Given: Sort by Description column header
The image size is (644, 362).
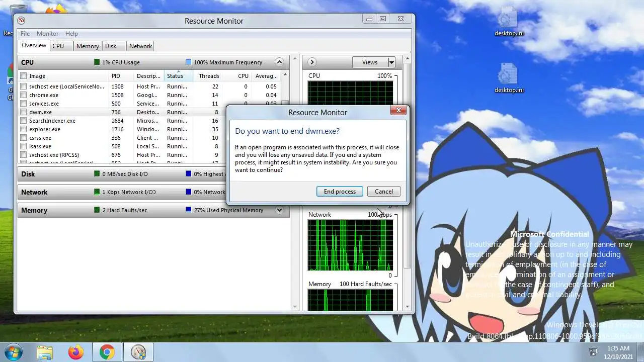Looking at the screenshot, I should 149,76.
